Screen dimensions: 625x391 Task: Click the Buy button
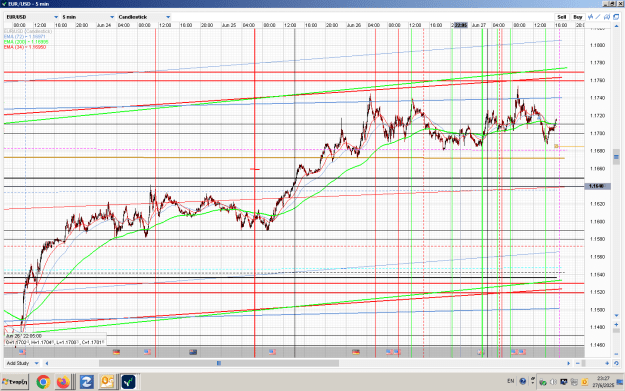[578, 17]
